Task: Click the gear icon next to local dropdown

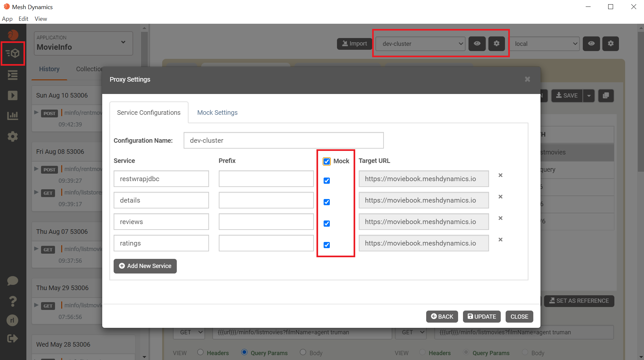Action: tap(611, 44)
